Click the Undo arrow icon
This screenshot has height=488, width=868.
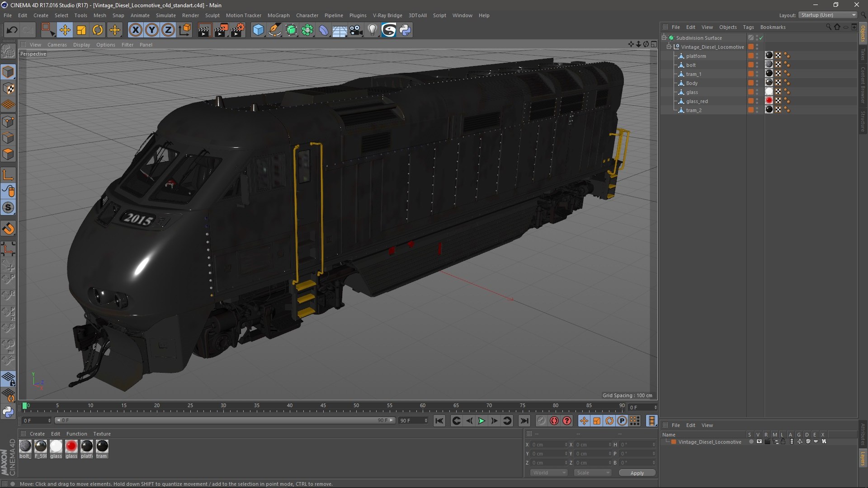(12, 30)
